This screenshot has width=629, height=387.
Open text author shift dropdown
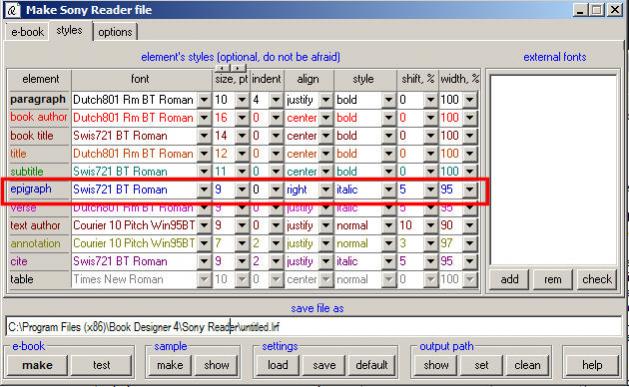pyautogui.click(x=430, y=225)
